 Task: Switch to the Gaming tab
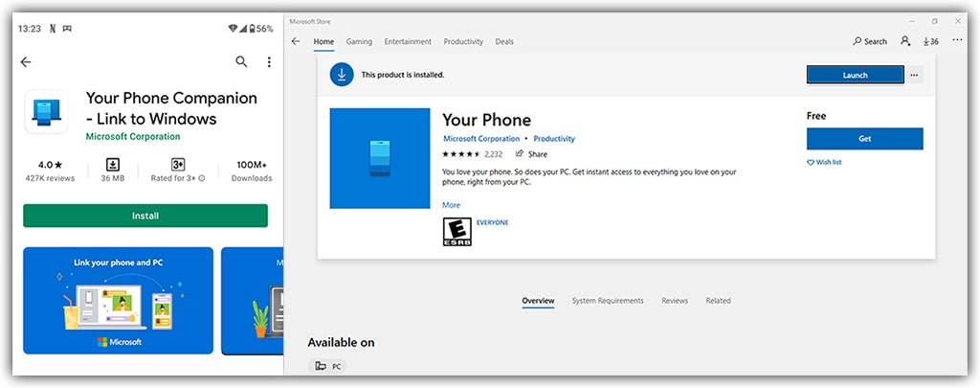coord(360,41)
